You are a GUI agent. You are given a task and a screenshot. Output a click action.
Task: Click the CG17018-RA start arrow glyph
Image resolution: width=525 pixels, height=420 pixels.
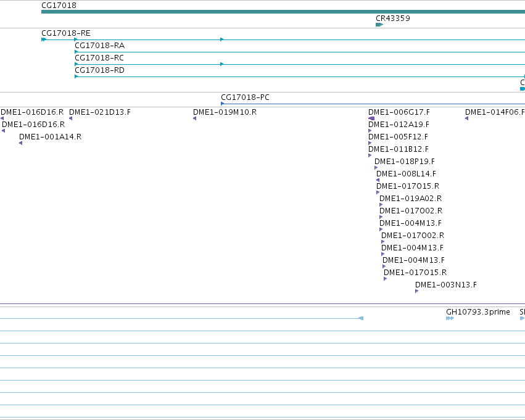(76, 52)
